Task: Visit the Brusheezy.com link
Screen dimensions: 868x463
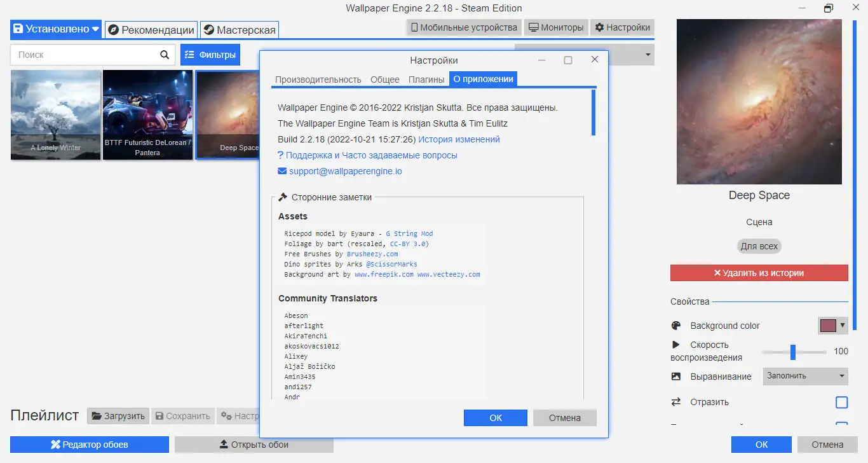Action: click(x=372, y=254)
